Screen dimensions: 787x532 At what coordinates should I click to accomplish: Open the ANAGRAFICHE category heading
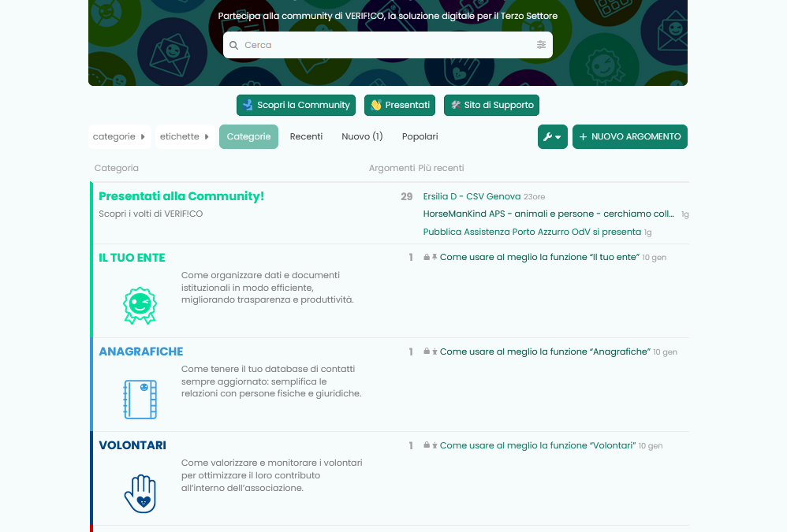point(141,352)
